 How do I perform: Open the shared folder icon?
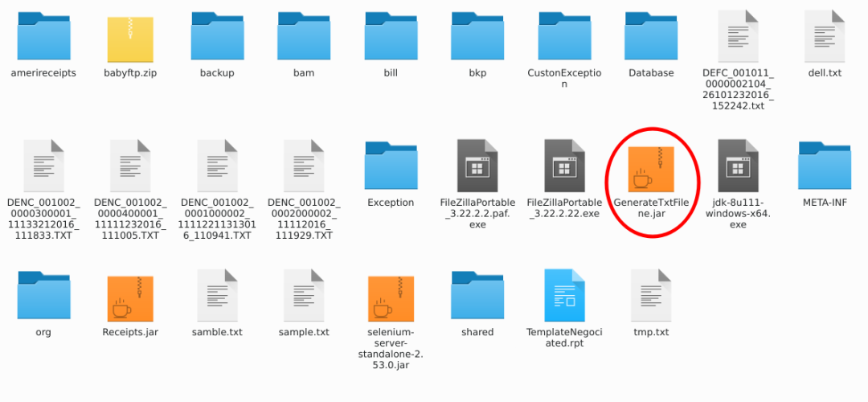click(x=477, y=294)
